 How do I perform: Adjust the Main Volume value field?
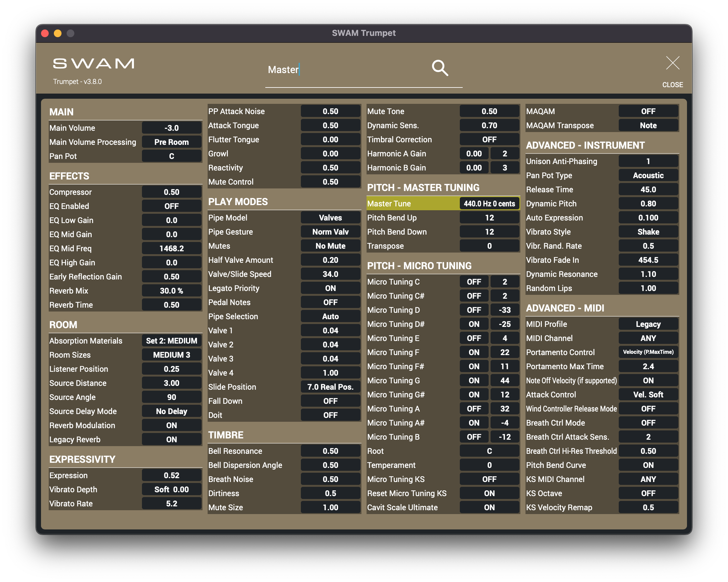(x=171, y=128)
